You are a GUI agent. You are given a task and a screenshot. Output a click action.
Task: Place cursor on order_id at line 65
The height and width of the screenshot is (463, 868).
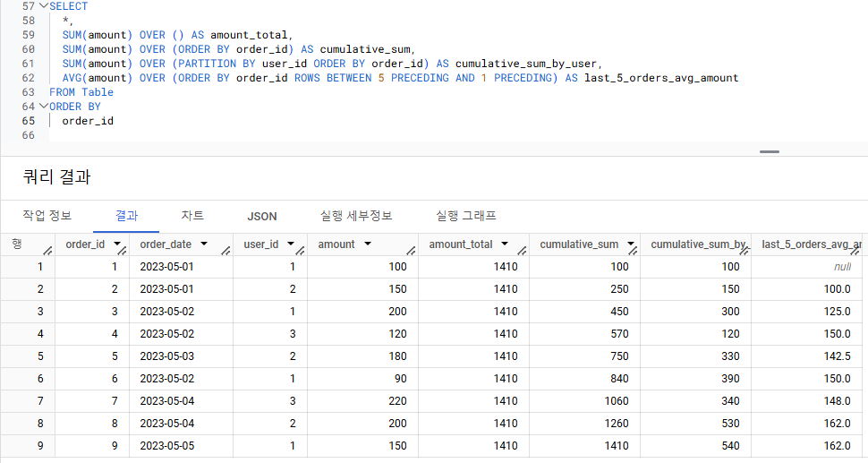point(88,121)
